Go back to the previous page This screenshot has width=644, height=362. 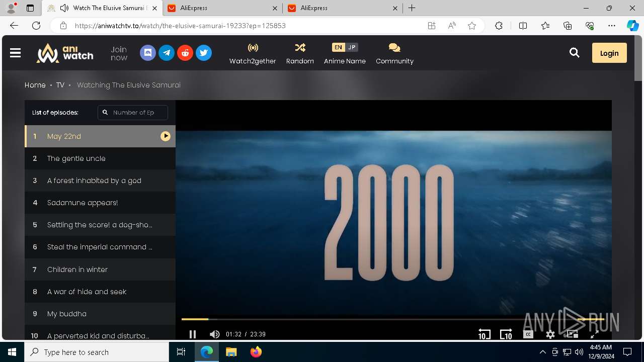click(14, 26)
